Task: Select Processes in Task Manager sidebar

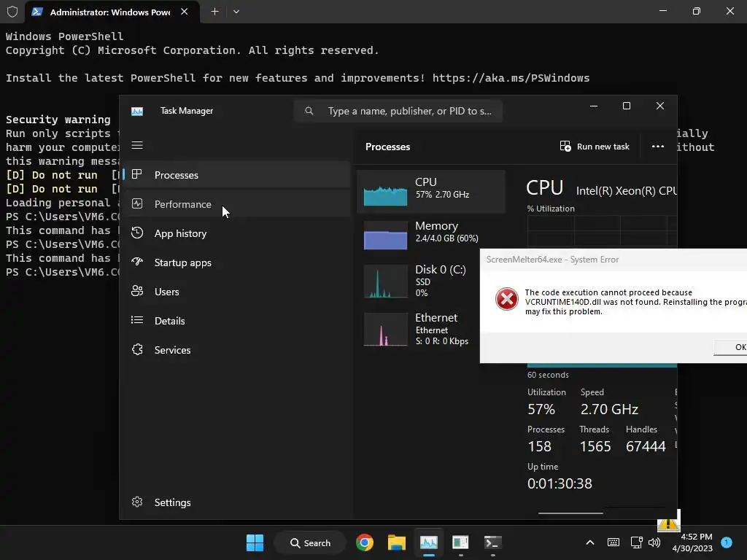Action: point(237,175)
